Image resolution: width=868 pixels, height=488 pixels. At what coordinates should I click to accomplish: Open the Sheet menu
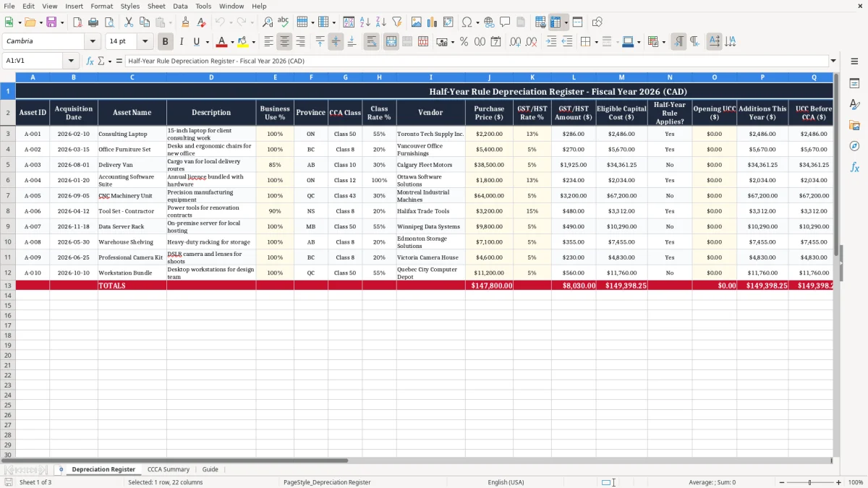(156, 6)
